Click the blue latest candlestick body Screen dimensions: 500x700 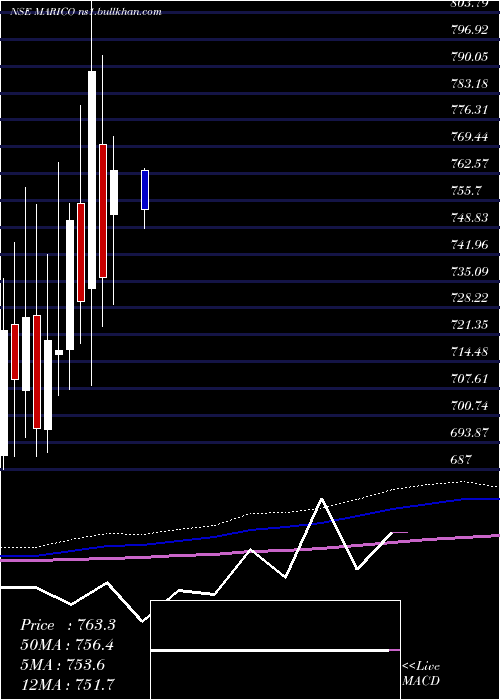pos(145,190)
